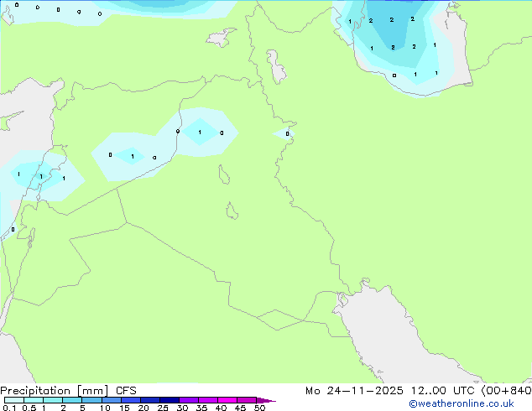Click the '0.5' legend scale label

(x=29, y=408)
